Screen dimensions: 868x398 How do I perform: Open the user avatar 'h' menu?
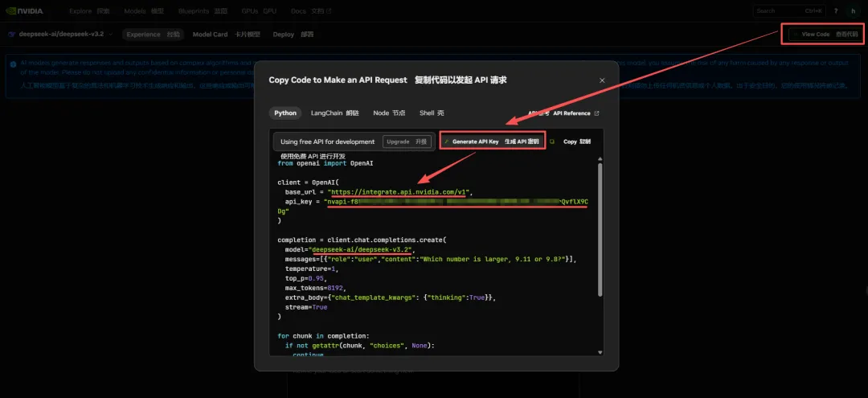(853, 11)
